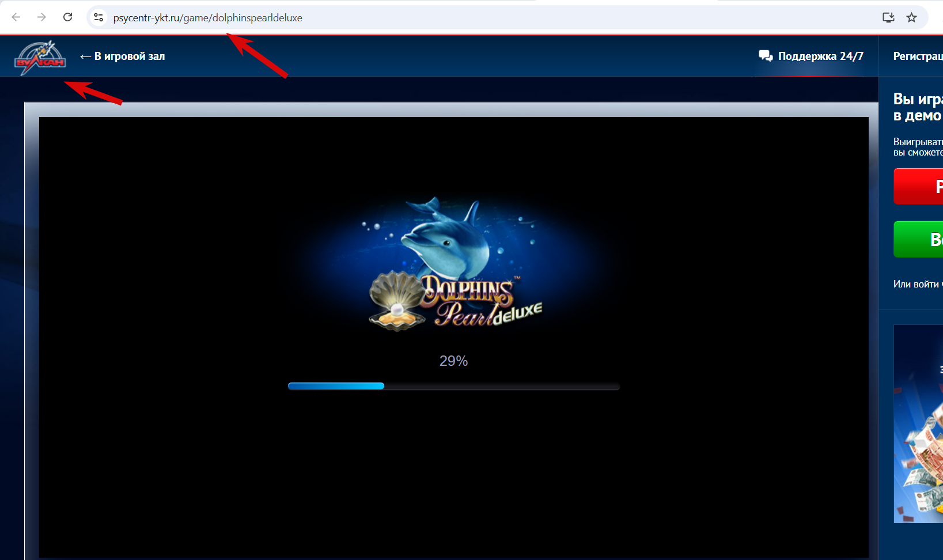
Task: Open site information icon in address bar
Action: pos(99,18)
